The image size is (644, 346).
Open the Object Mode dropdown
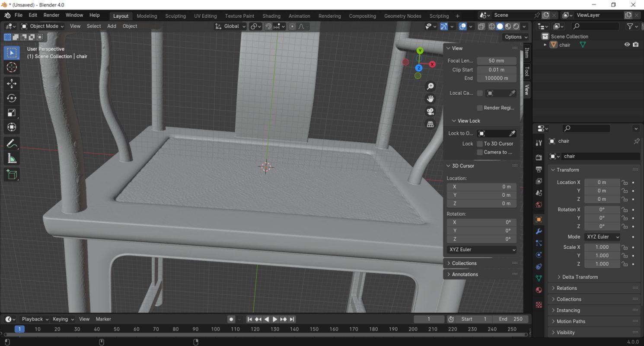coord(42,26)
